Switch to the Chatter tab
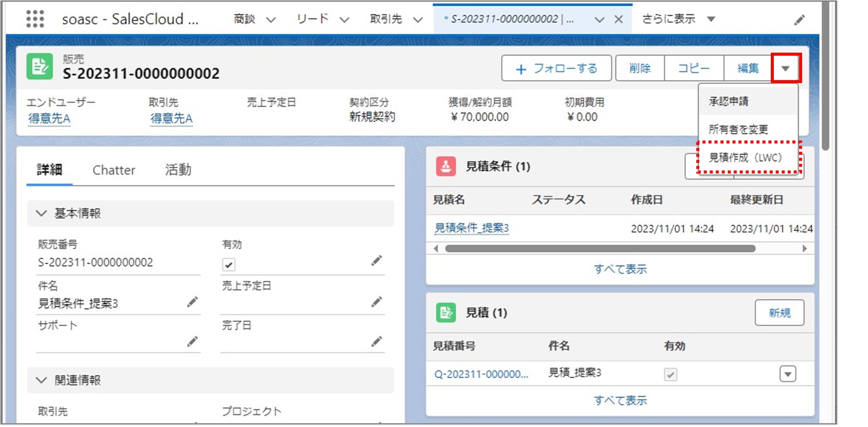Image resolution: width=868 pixels, height=427 pixels. pos(113,170)
